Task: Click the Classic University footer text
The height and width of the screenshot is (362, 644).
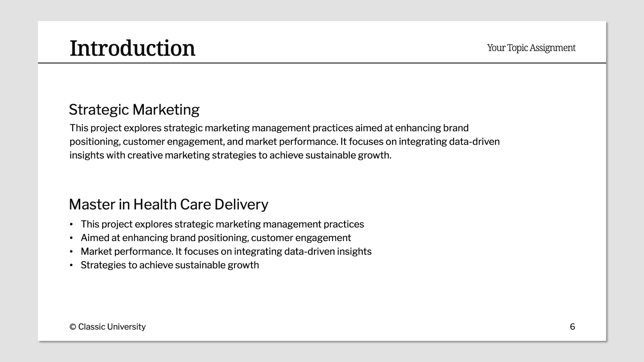Action: pyautogui.click(x=112, y=327)
